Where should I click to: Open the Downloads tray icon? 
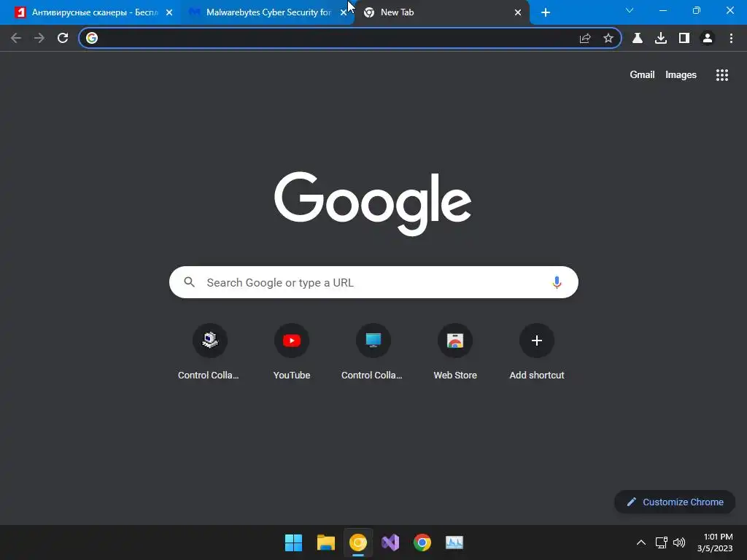tap(661, 38)
